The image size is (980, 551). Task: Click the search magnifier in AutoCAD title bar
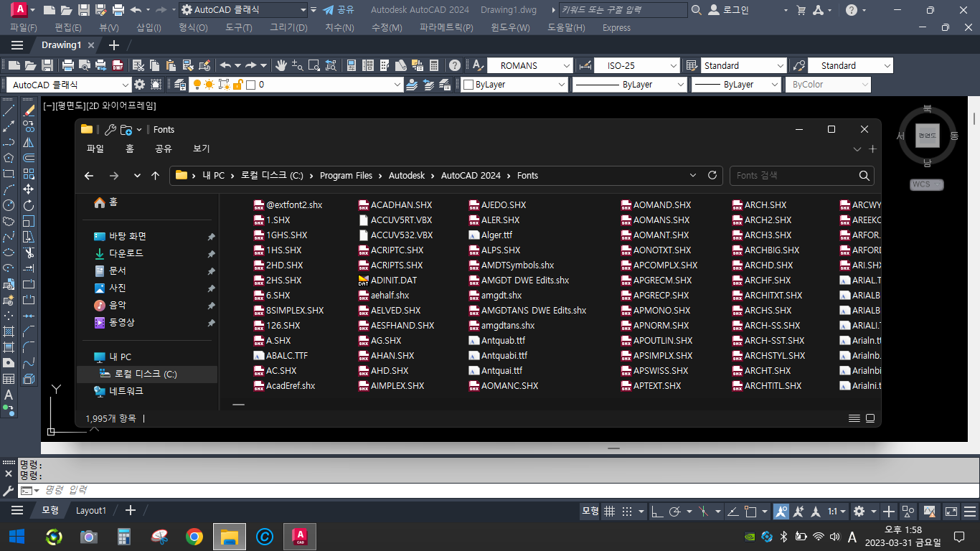point(696,10)
